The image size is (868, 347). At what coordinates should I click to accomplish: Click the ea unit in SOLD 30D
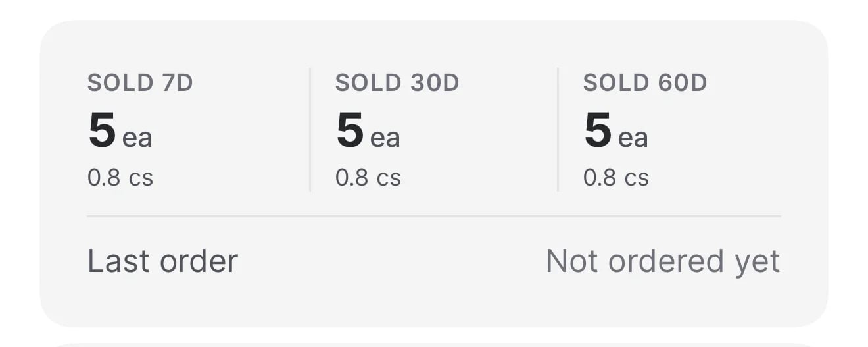click(x=385, y=138)
